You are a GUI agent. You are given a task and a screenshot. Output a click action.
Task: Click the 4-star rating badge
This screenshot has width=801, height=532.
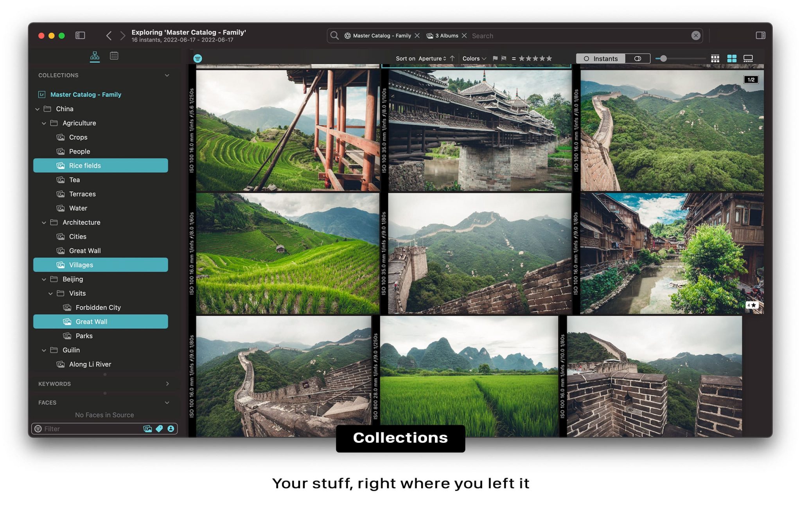point(751,305)
